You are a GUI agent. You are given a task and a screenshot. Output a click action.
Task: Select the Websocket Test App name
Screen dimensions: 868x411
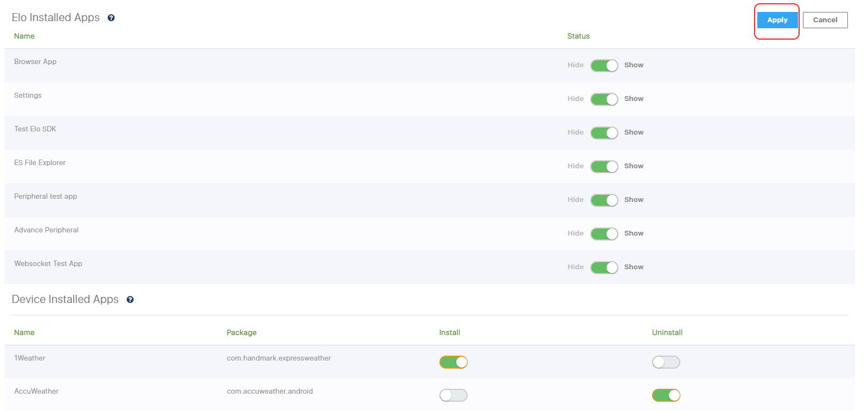click(48, 264)
